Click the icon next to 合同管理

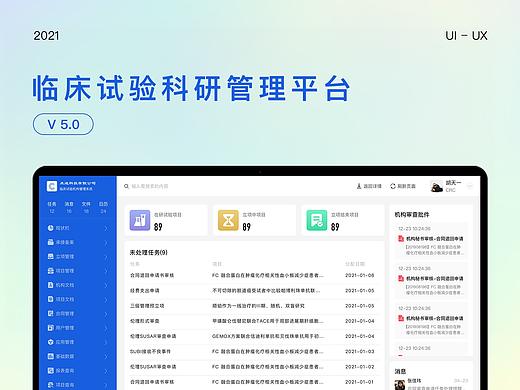(50, 313)
